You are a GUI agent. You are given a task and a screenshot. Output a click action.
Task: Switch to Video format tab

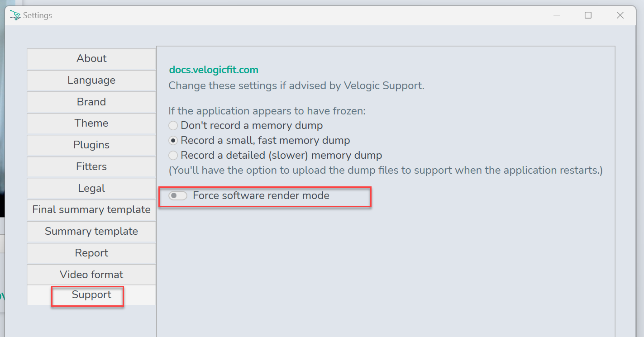(x=91, y=275)
